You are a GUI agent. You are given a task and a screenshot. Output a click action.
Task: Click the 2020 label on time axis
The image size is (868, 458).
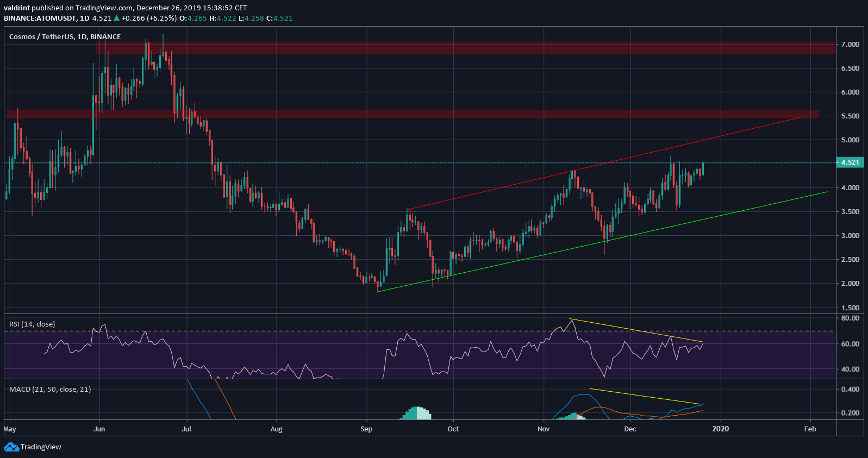pos(720,429)
